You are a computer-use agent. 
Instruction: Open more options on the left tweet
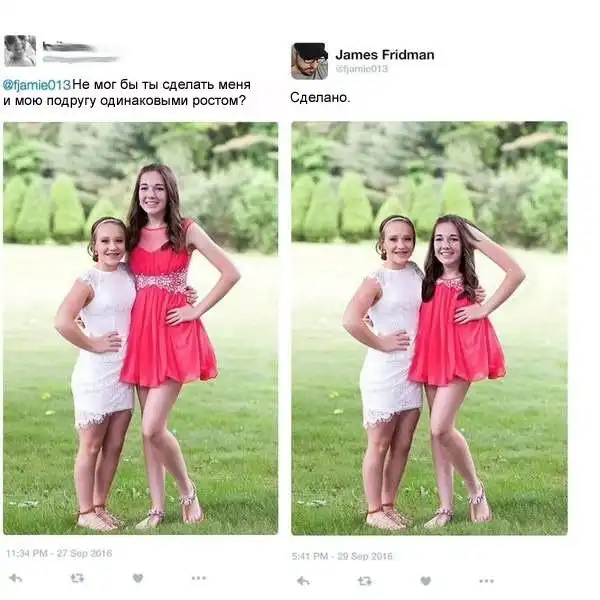pyautogui.click(x=199, y=578)
